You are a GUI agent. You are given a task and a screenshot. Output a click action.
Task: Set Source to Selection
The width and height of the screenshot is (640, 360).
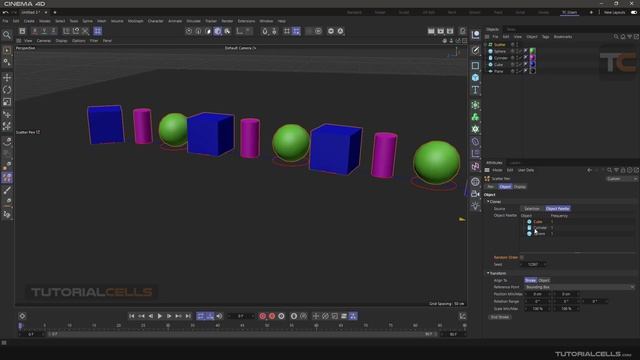coord(532,209)
